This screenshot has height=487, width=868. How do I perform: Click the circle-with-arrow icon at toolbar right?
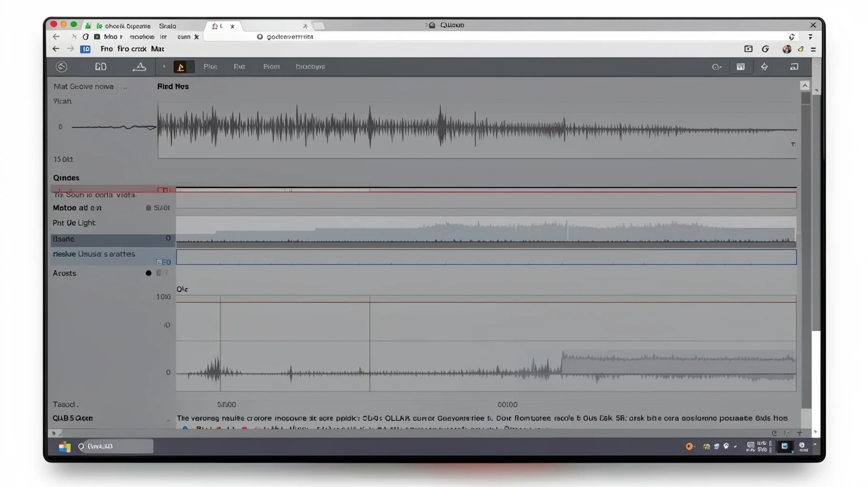[717, 67]
